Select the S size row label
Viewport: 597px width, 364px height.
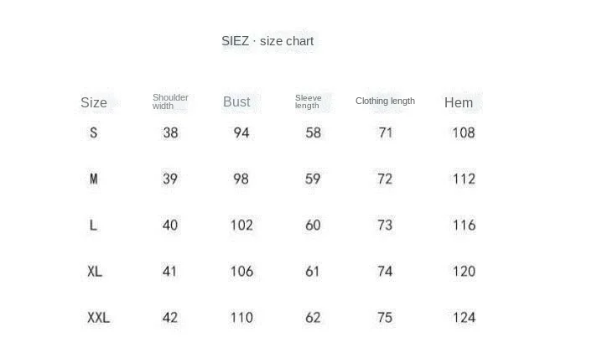coord(93,133)
